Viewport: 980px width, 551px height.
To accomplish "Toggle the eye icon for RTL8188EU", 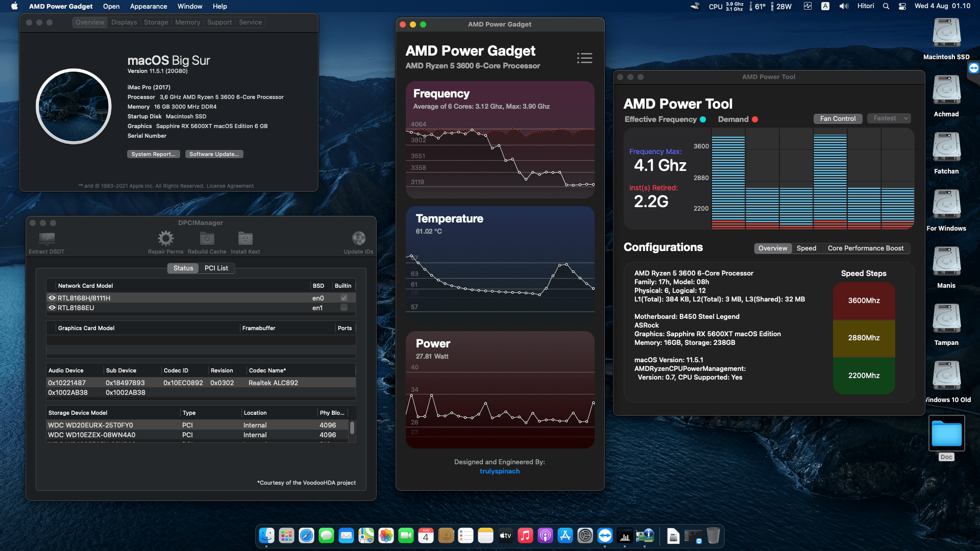I will click(52, 308).
